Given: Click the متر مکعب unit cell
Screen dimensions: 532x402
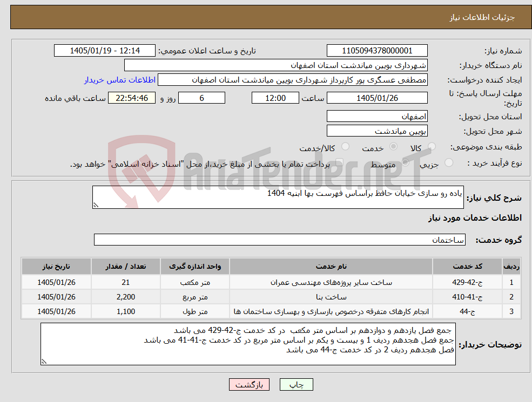Looking at the screenshot, I should [x=195, y=282].
